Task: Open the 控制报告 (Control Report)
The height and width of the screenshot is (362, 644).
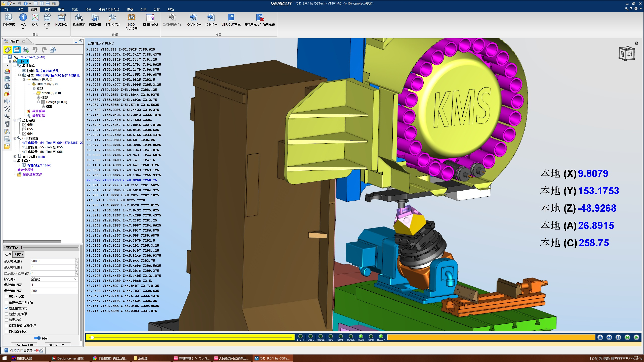Action: pyautogui.click(x=211, y=20)
